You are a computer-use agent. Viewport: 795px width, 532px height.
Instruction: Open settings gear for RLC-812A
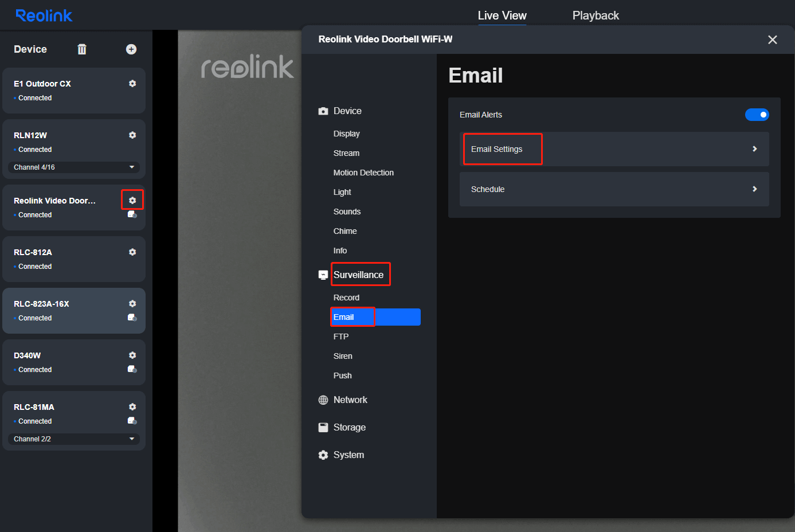point(132,252)
